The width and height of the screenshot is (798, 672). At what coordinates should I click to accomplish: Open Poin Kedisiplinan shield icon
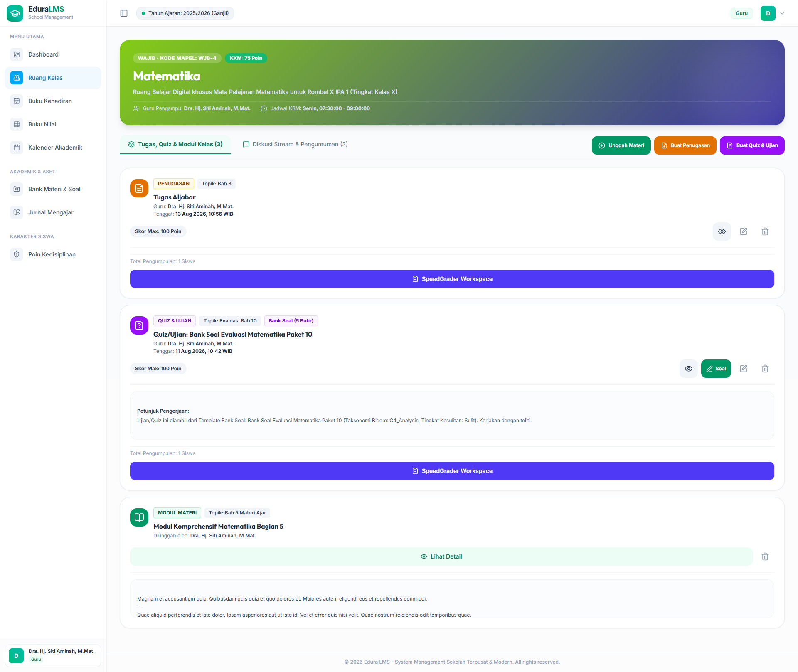17,254
